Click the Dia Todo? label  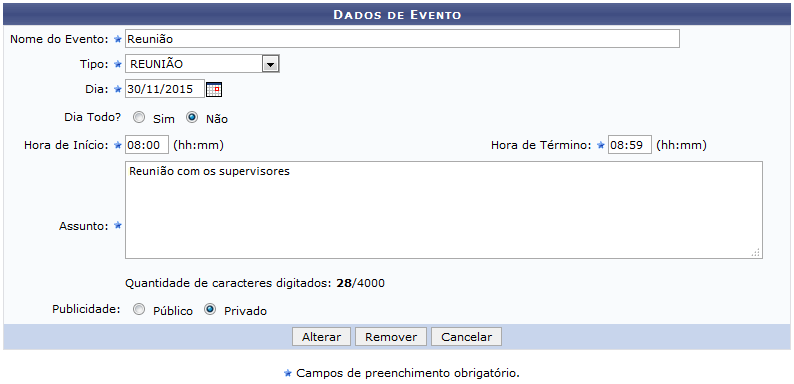point(93,117)
